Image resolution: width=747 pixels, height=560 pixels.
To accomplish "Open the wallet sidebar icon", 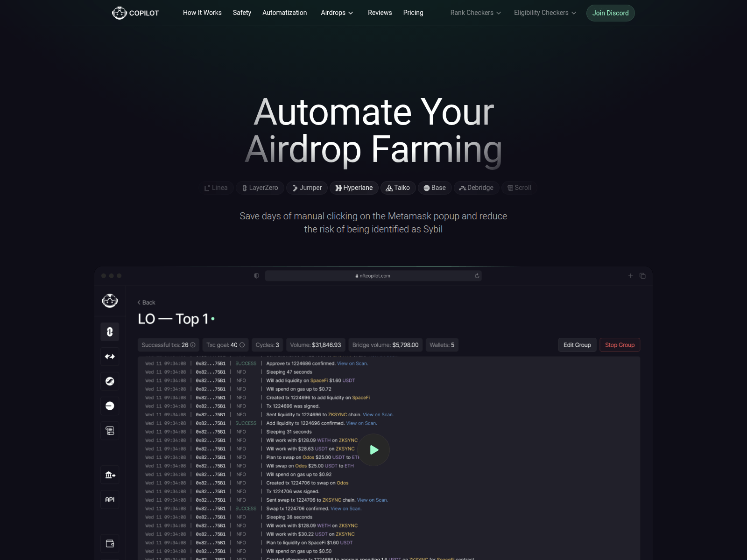I will point(110,544).
